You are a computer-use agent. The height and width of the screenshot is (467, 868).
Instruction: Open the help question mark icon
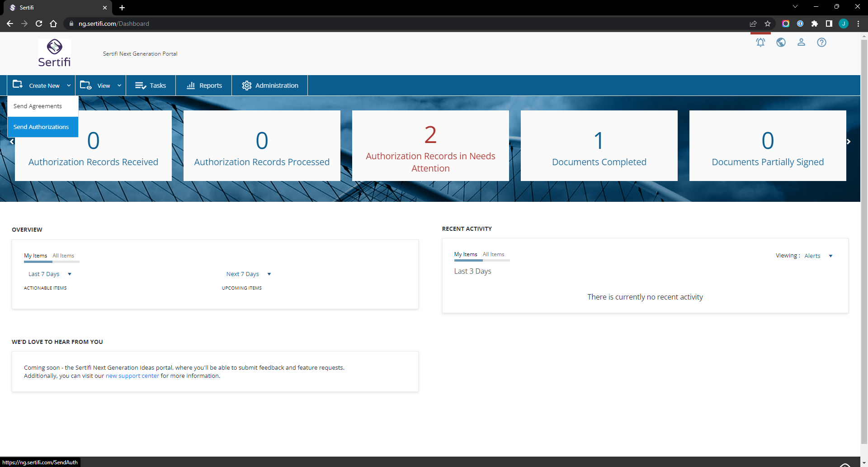[821, 43]
